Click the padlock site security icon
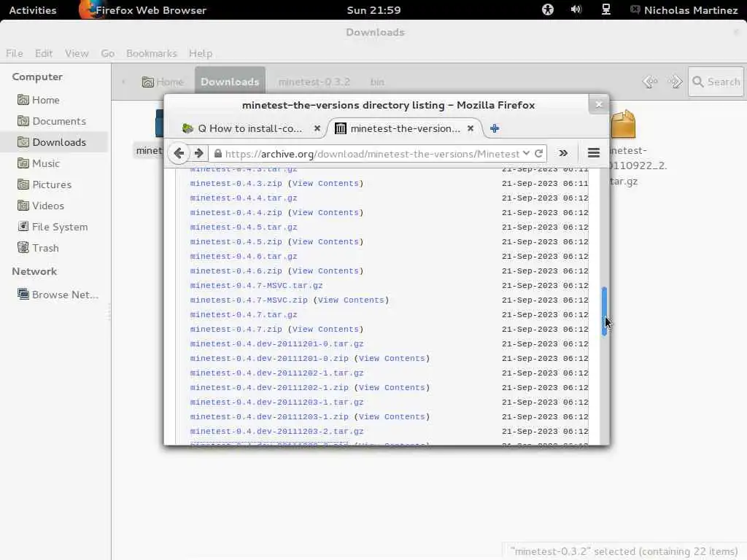The width and height of the screenshot is (747, 560). coord(218,153)
